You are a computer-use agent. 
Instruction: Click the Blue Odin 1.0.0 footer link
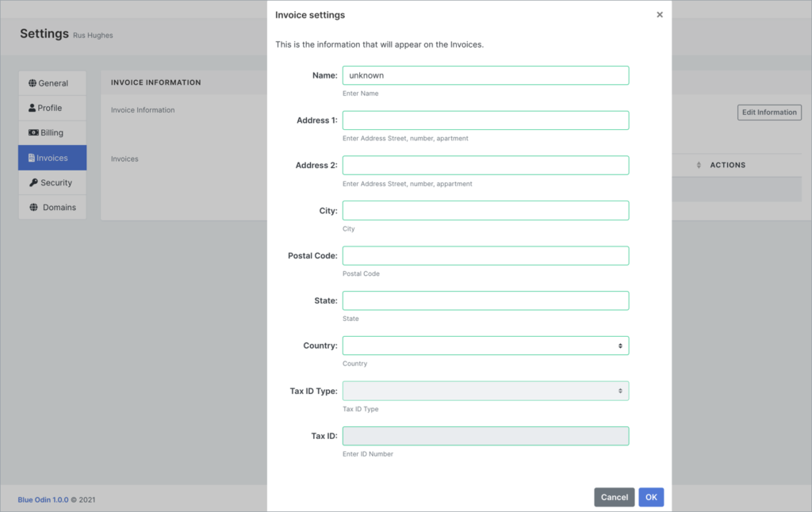[x=43, y=500]
